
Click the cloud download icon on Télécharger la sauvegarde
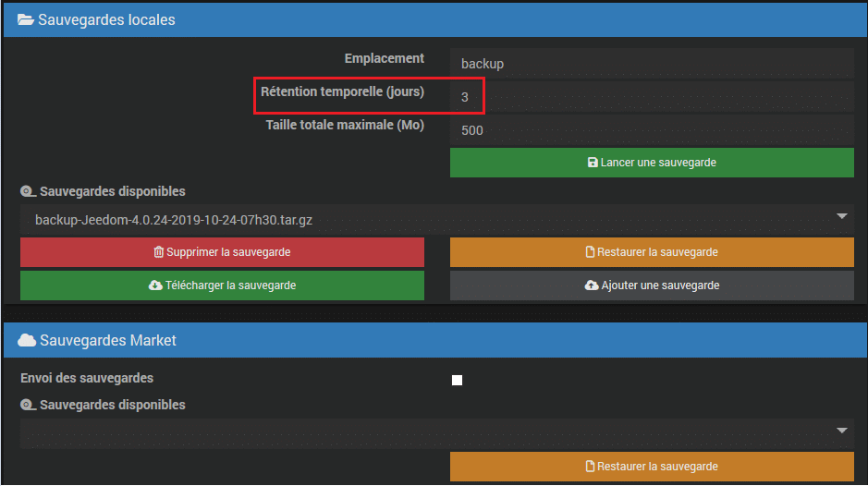pos(155,286)
